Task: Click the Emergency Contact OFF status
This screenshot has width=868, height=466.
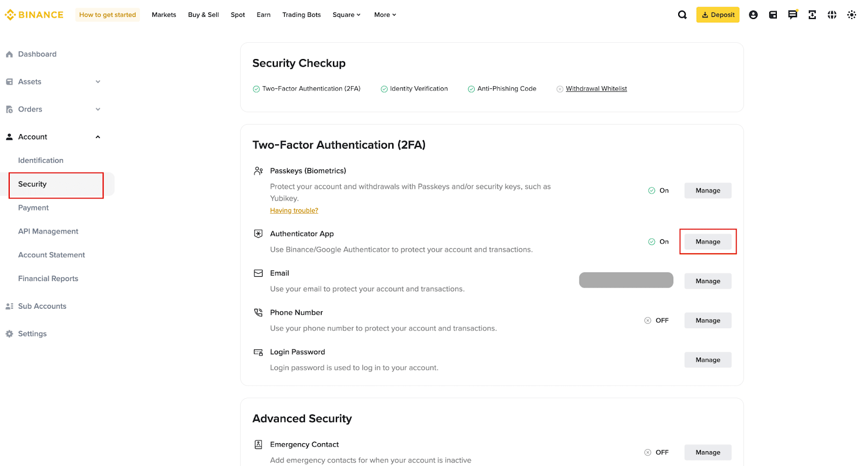Action: point(656,452)
